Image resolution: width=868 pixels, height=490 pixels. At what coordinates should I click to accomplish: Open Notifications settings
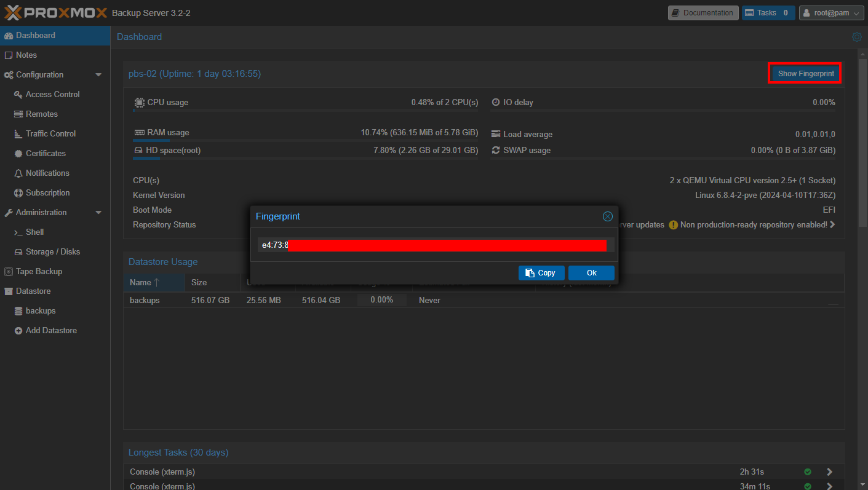pos(55,173)
